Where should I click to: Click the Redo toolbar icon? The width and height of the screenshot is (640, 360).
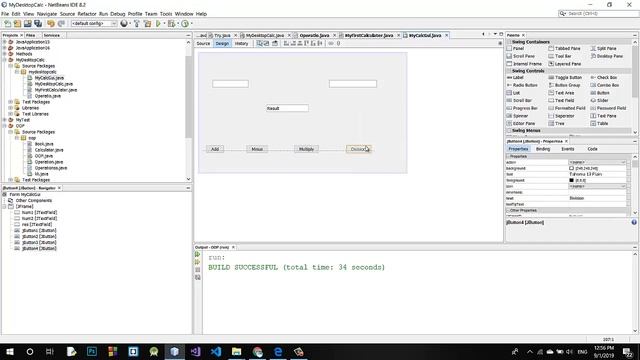61,24
